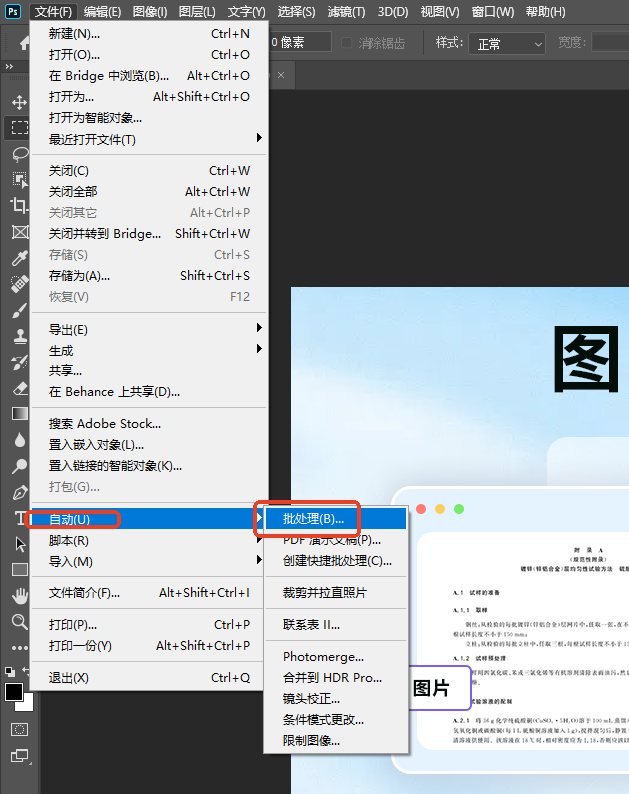Select the Spot Healing Brush tool
The width and height of the screenshot is (629, 794).
(x=19, y=284)
